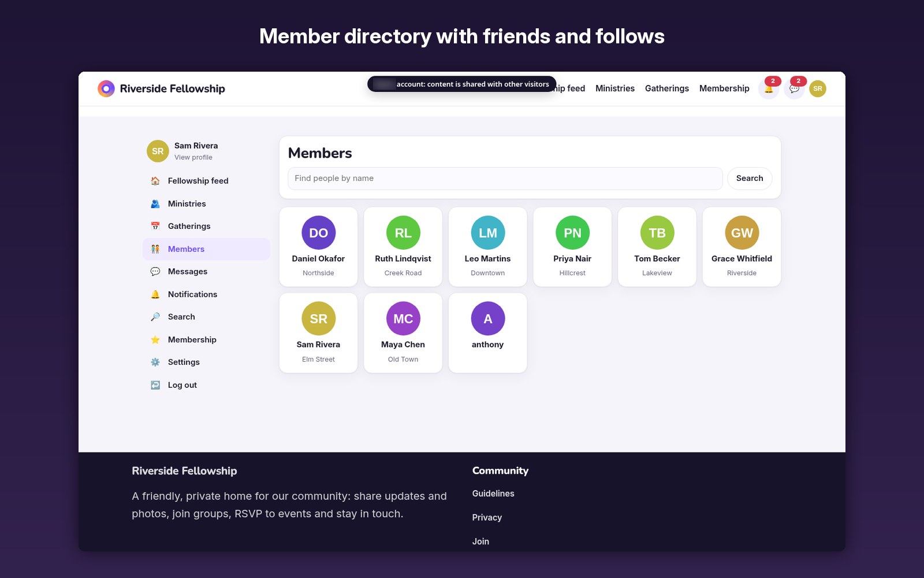
Task: Click the people icon beside Ministries
Action: pos(155,203)
